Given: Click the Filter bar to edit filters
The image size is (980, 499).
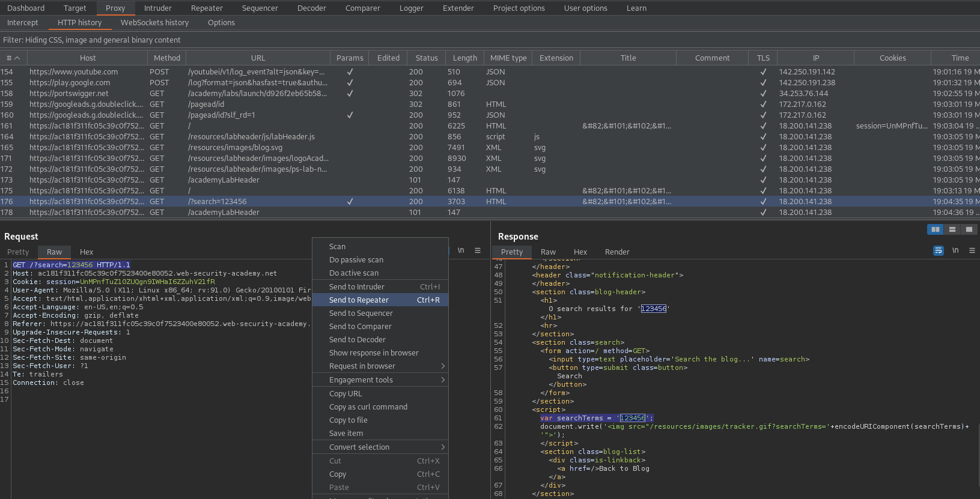Looking at the screenshot, I should pos(490,40).
